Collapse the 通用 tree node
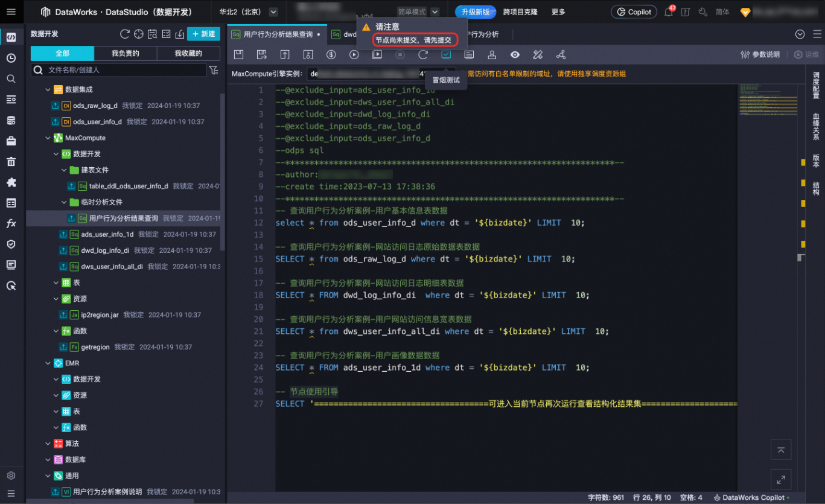The image size is (825, 504). click(x=48, y=476)
